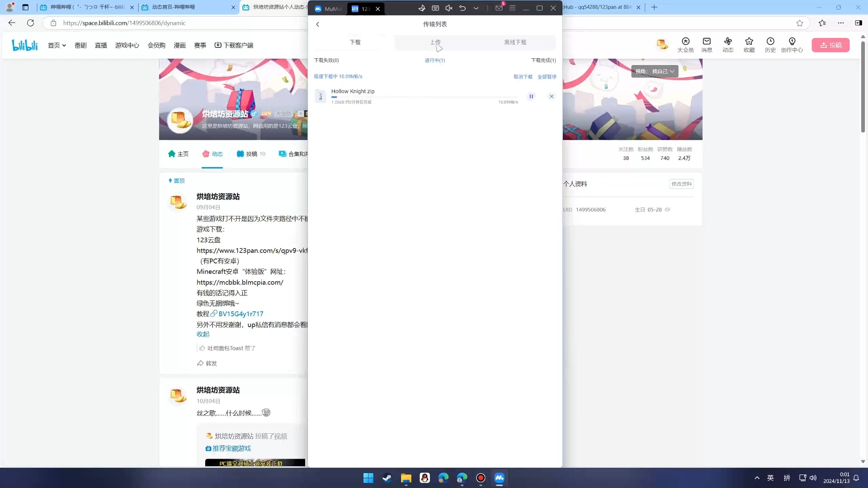Viewport: 868px width, 488px height.
Task: Click the Hollow Knight.zip download progress bar
Action: 425,97
